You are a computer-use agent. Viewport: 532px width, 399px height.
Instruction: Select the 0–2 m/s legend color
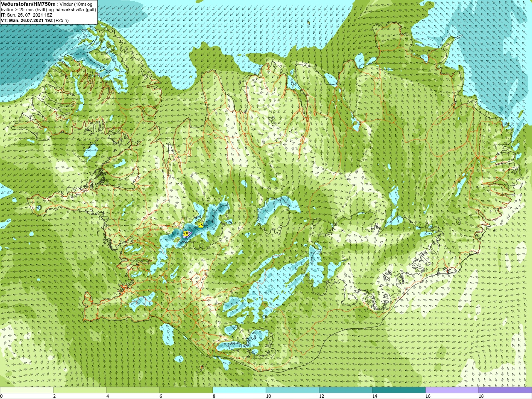pyautogui.click(x=27, y=390)
